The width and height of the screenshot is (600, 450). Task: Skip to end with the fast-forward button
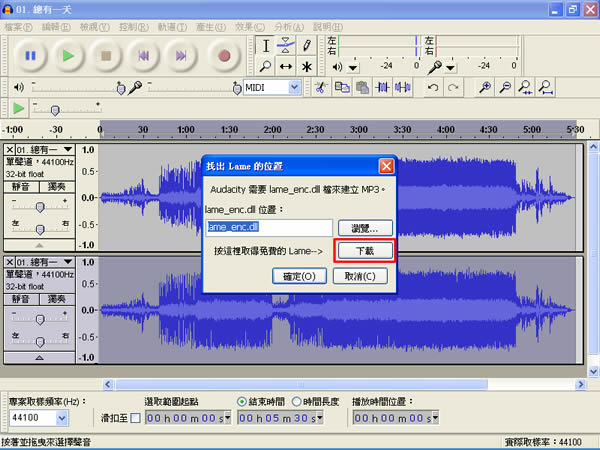click(x=181, y=56)
